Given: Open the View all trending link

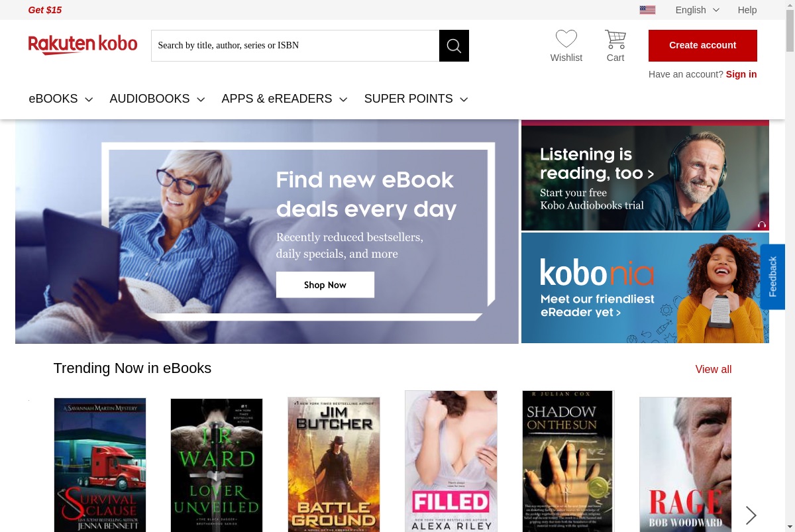Looking at the screenshot, I should click(714, 370).
